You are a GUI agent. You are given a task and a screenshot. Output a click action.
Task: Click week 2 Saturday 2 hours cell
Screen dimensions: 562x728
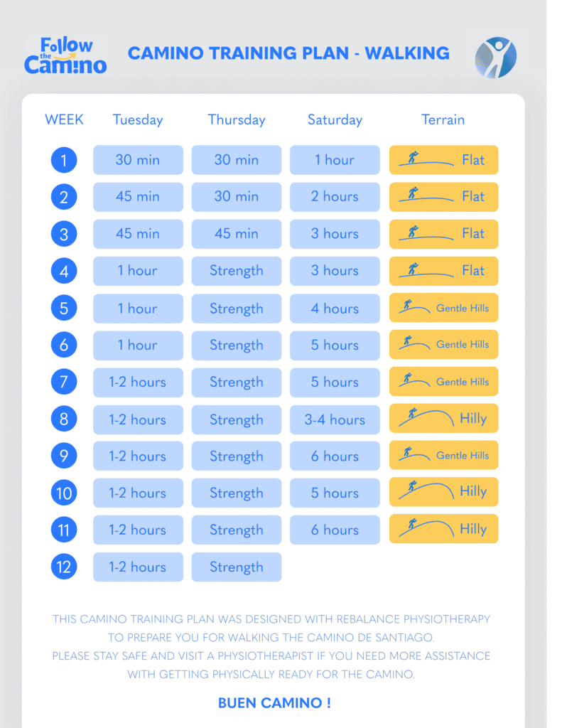tap(335, 197)
